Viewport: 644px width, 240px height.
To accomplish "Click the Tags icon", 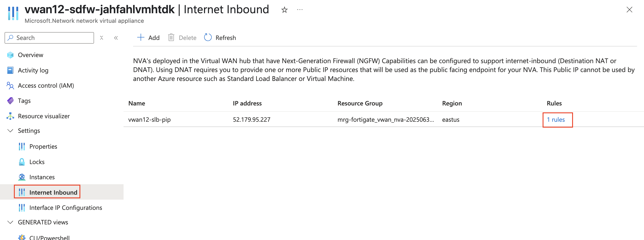I will click(x=10, y=101).
